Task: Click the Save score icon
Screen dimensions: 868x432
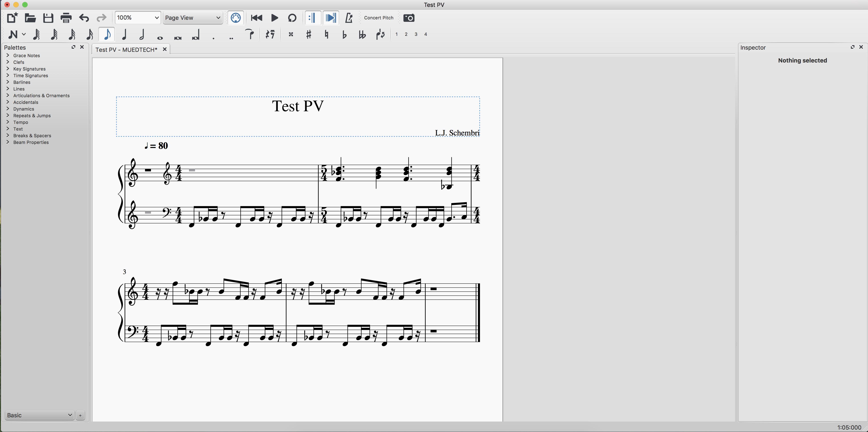Action: (x=48, y=18)
